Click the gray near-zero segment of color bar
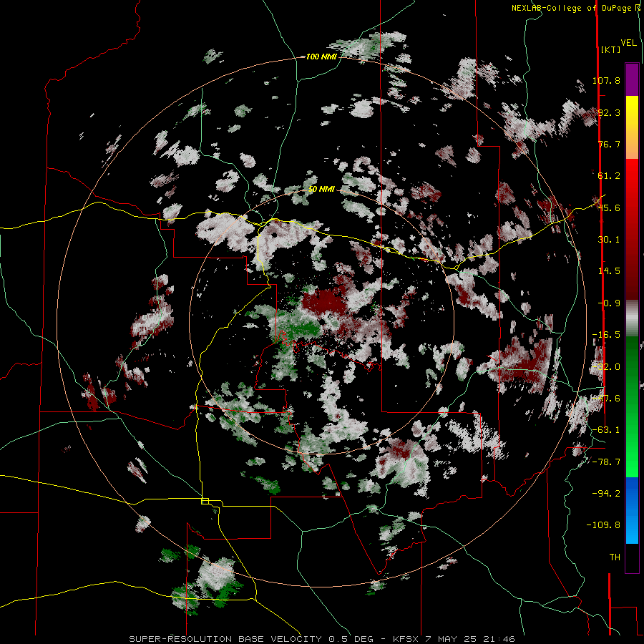This screenshot has height=644, width=644. [632, 318]
